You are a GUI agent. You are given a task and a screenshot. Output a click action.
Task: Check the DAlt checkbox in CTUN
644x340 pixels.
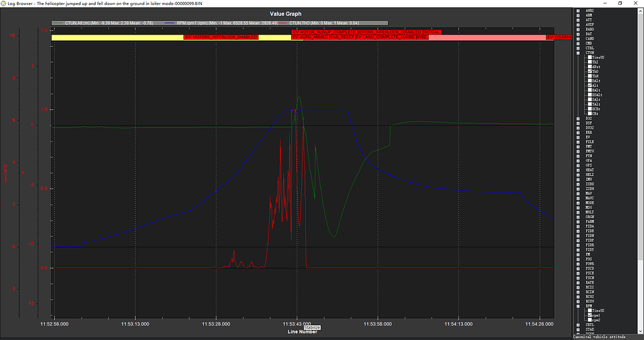click(x=589, y=81)
